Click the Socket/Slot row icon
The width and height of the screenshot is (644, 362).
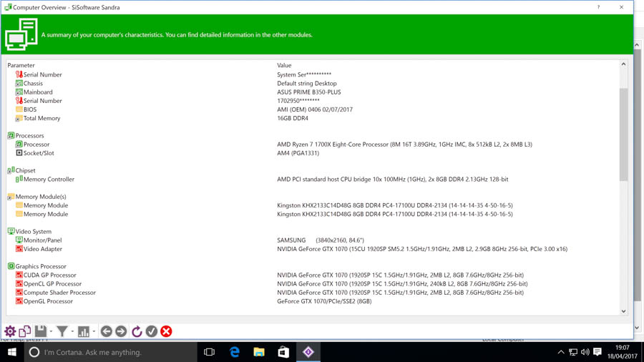click(x=19, y=152)
